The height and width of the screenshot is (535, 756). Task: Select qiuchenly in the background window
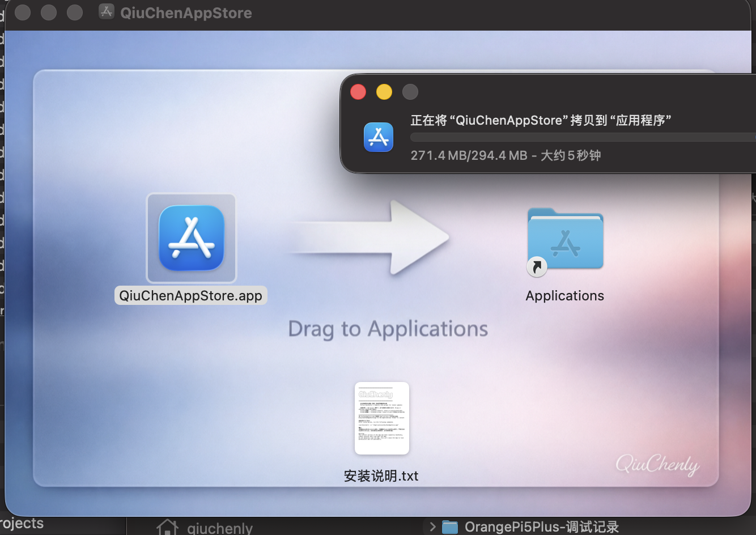[220, 528]
